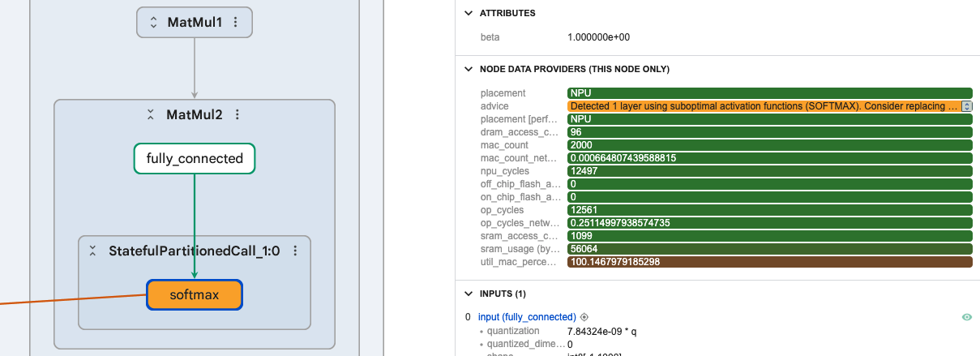The image size is (980, 356).
Task: Collapse the ATTRIBUTES section
Action: [468, 13]
